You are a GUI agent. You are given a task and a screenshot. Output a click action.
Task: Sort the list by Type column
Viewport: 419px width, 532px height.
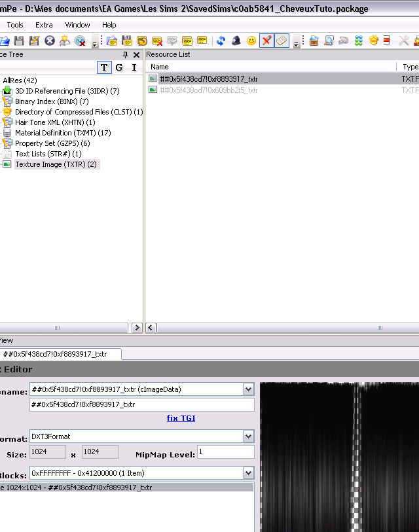coord(410,67)
